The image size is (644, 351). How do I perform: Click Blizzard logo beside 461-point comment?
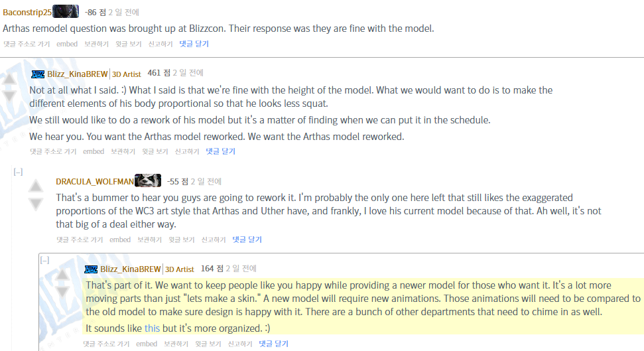[x=37, y=74]
